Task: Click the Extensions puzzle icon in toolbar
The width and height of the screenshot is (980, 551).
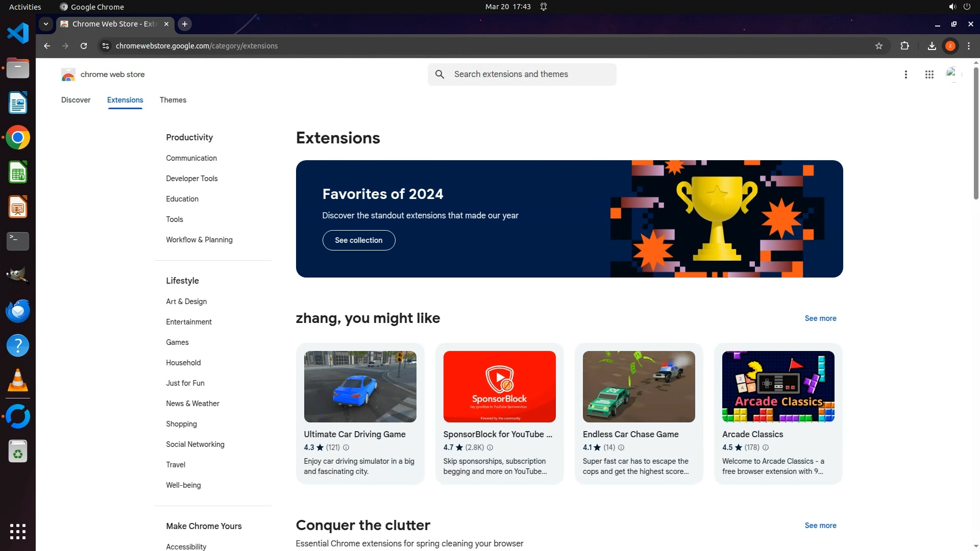Action: (904, 46)
